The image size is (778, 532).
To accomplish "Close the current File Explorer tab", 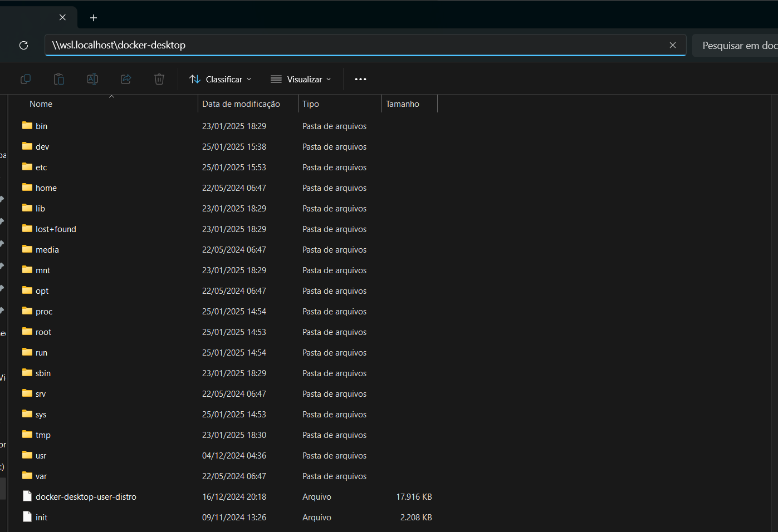I will (62, 17).
